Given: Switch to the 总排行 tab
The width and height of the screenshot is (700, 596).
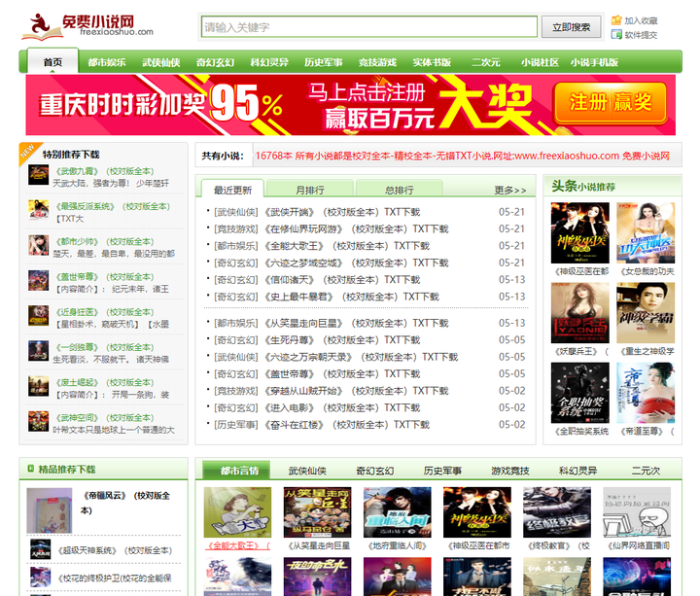Looking at the screenshot, I should tap(400, 190).
